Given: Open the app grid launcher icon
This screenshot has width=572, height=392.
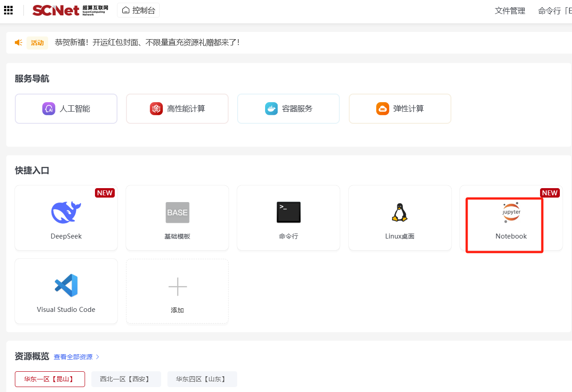Looking at the screenshot, I should click(x=8, y=10).
